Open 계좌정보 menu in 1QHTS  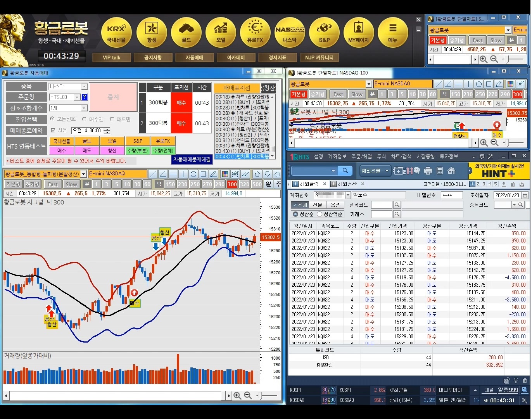coord(337,156)
